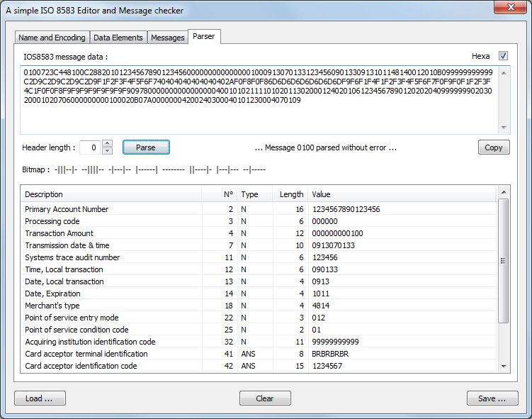Click the Value column header
Image resolution: width=532 pixels, height=419 pixels.
pos(402,194)
